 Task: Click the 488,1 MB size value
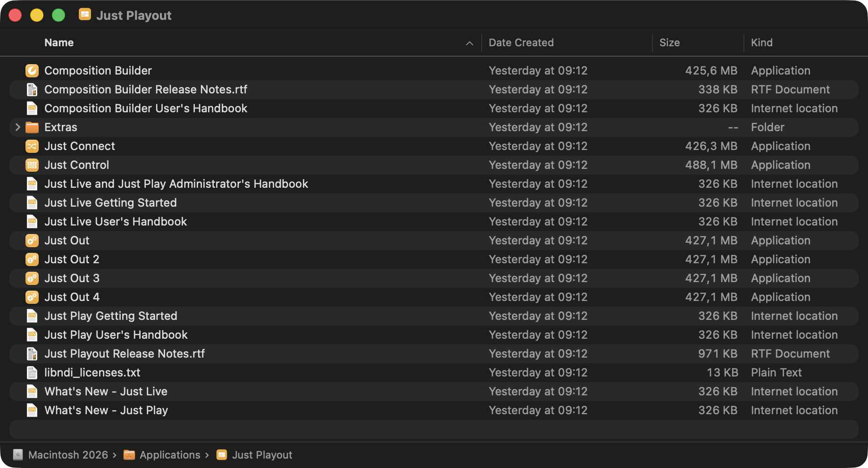[711, 165]
